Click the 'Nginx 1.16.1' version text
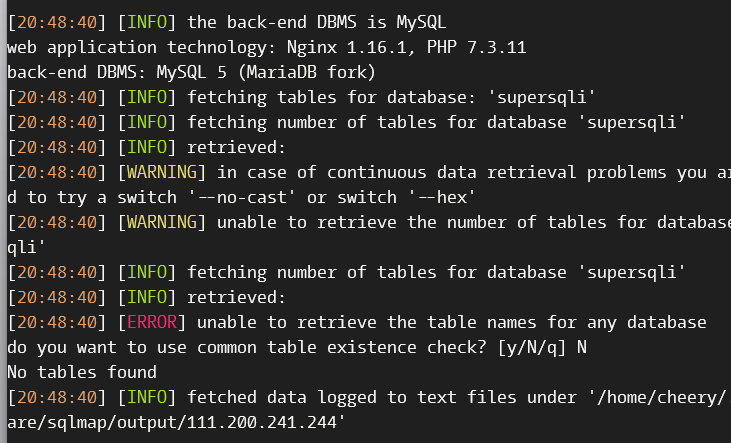 point(346,48)
